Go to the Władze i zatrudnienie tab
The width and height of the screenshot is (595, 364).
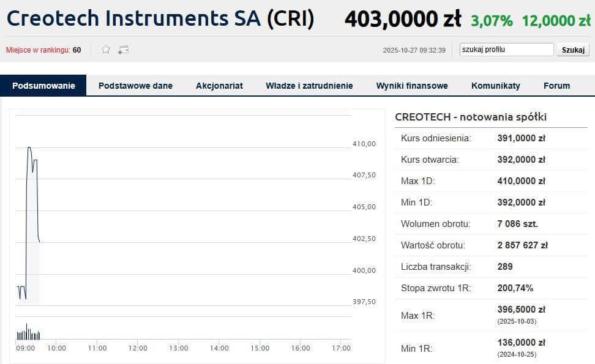pos(309,86)
